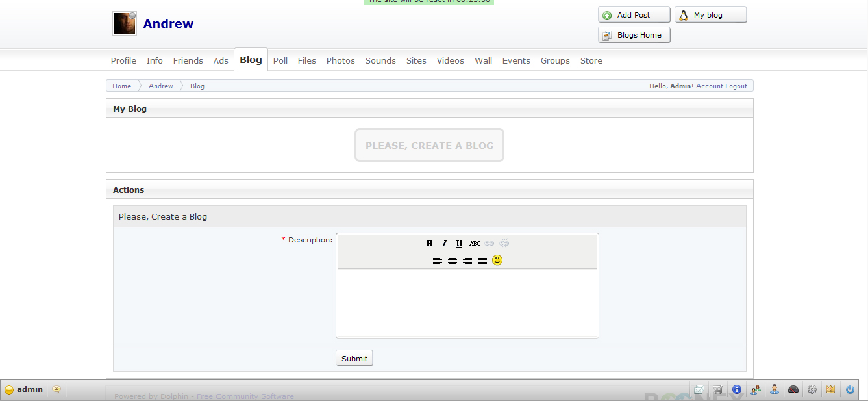Click the blue info icon in the bottom bar
This screenshot has height=401, width=868.
tap(737, 390)
